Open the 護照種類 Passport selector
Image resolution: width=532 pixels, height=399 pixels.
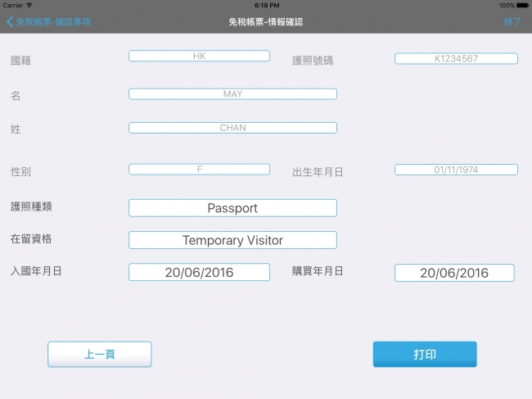coord(232,208)
